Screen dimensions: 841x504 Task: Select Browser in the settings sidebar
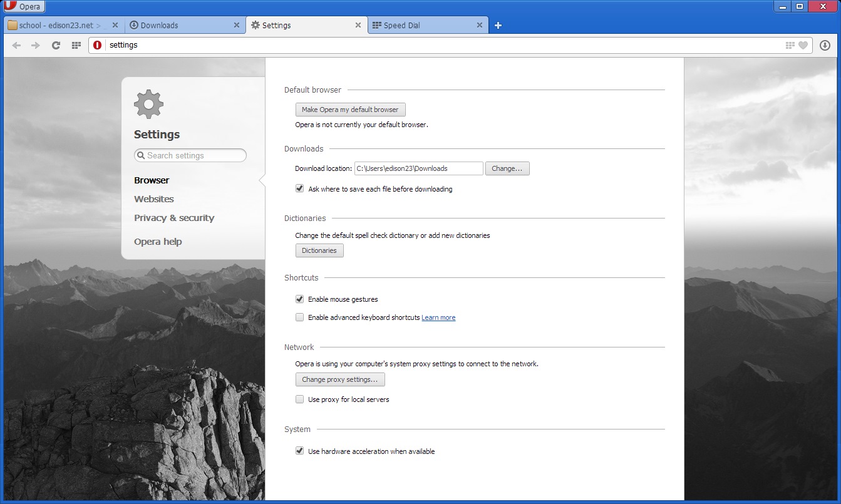point(152,180)
